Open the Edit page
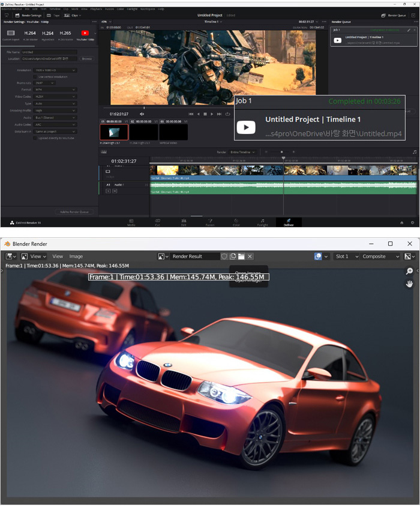 [x=184, y=222]
